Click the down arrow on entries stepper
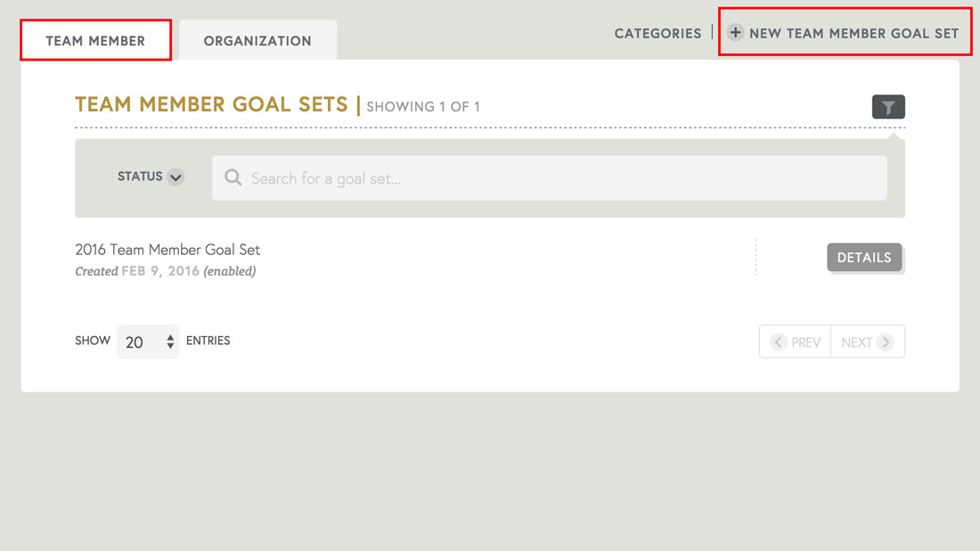The image size is (980, 551). 169,345
